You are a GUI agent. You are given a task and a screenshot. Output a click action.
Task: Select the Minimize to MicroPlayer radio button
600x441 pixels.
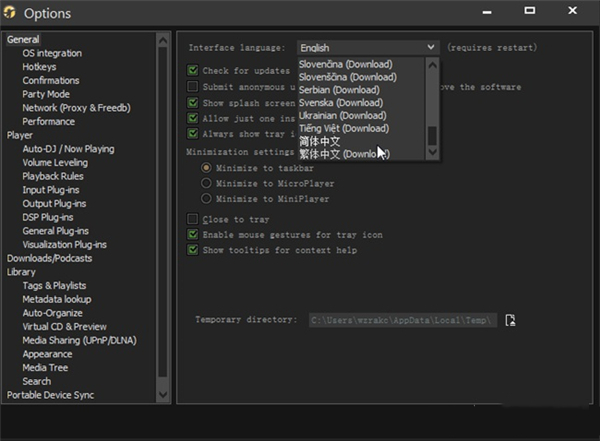206,183
